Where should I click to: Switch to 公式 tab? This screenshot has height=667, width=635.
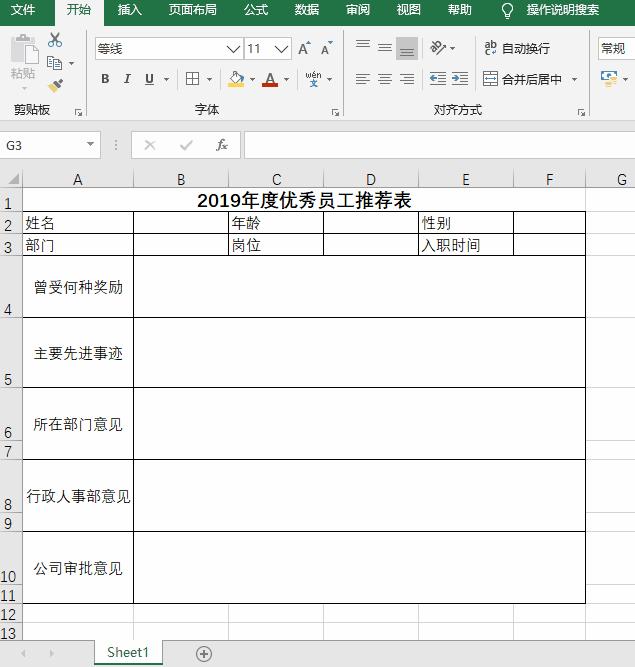tap(256, 10)
